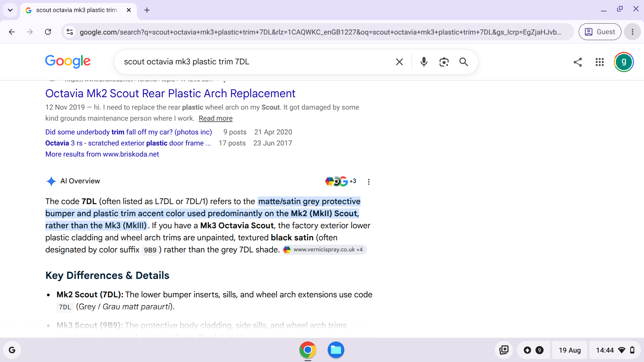Open 'Octavia 3 rs - scratched exterior' thread
This screenshot has height=362, width=644.
[x=128, y=143]
